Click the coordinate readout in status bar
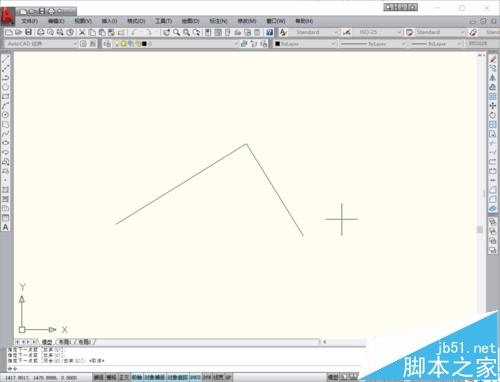500x382 pixels. click(41, 378)
